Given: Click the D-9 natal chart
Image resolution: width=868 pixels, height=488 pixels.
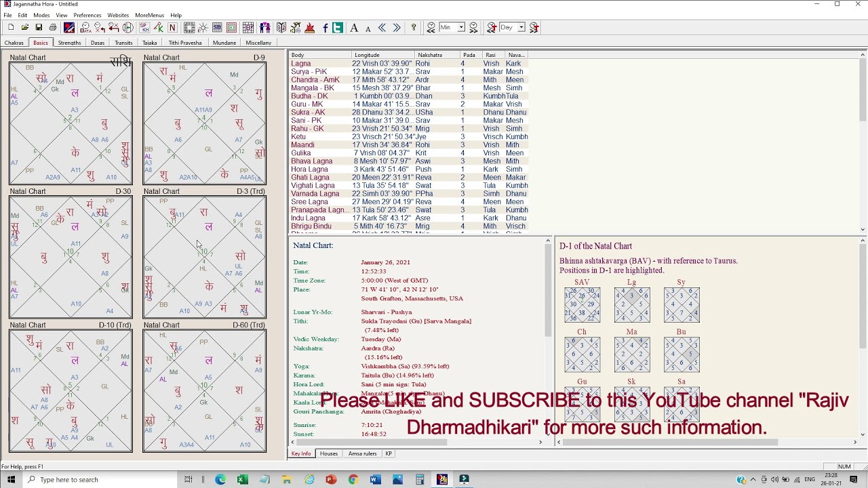Looking at the screenshot, I should tap(204, 123).
